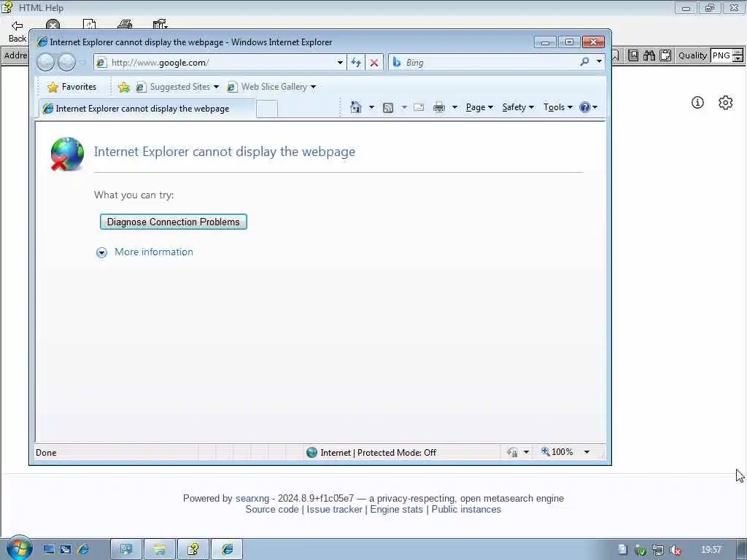Screen dimensions: 747x560
Task: Open the Engine stats link
Action: coord(396,509)
